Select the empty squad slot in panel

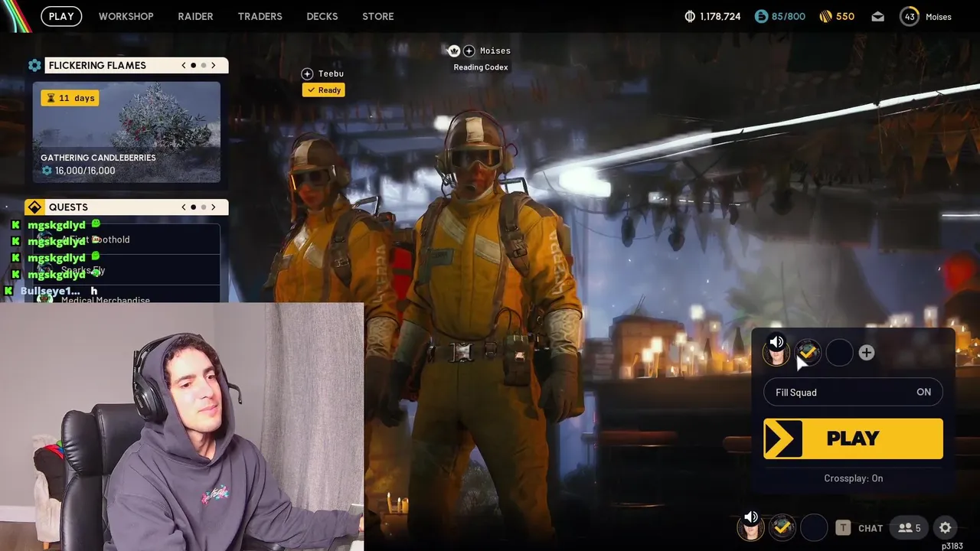tap(839, 352)
